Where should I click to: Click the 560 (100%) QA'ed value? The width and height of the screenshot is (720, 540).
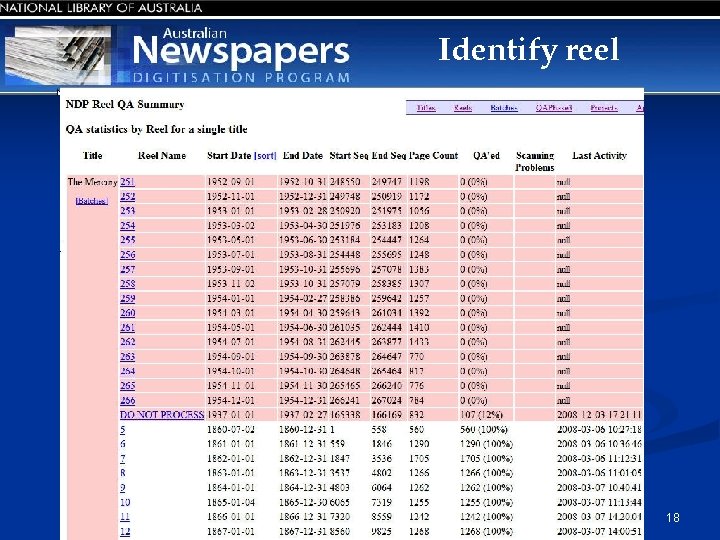click(484, 430)
